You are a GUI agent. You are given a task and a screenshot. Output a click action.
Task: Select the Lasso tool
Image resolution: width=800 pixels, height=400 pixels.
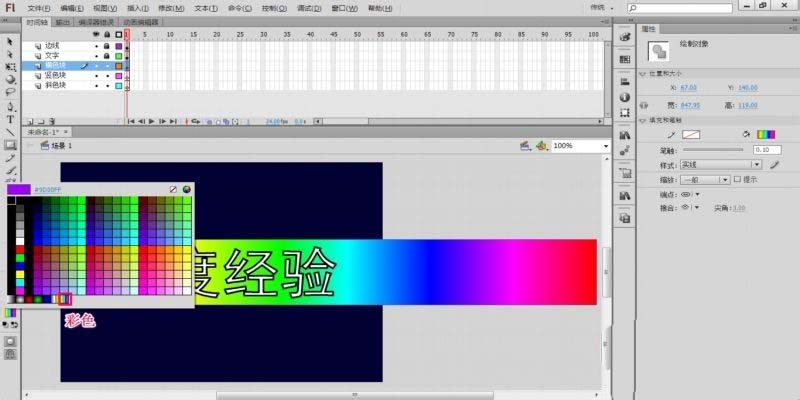point(10,92)
